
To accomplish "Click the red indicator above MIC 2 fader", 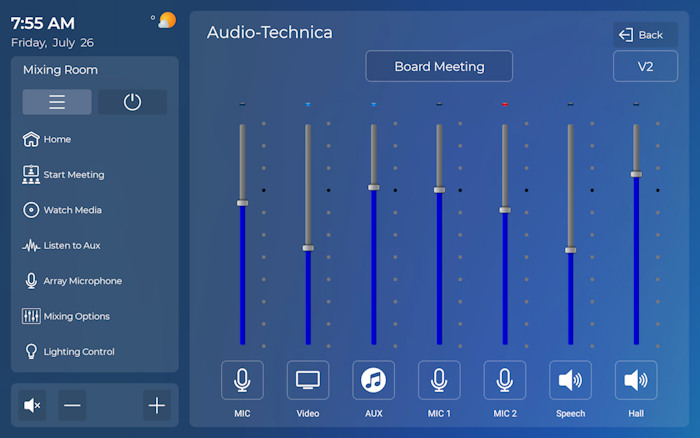I will 505,104.
